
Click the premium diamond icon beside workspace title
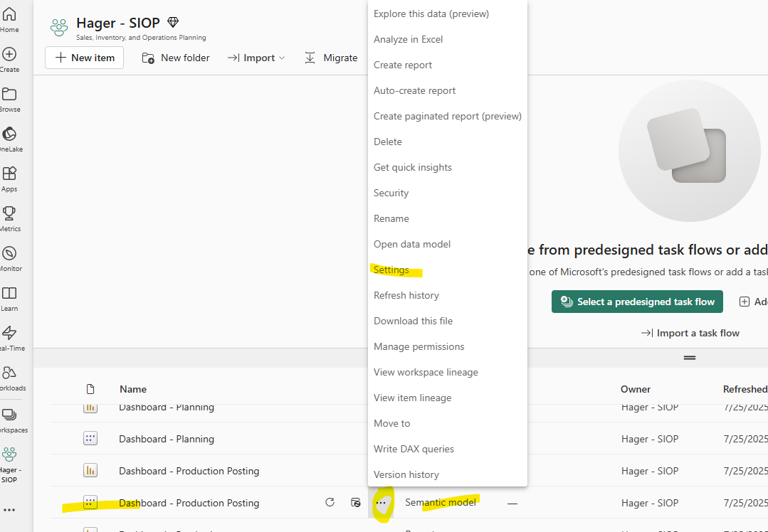click(173, 22)
